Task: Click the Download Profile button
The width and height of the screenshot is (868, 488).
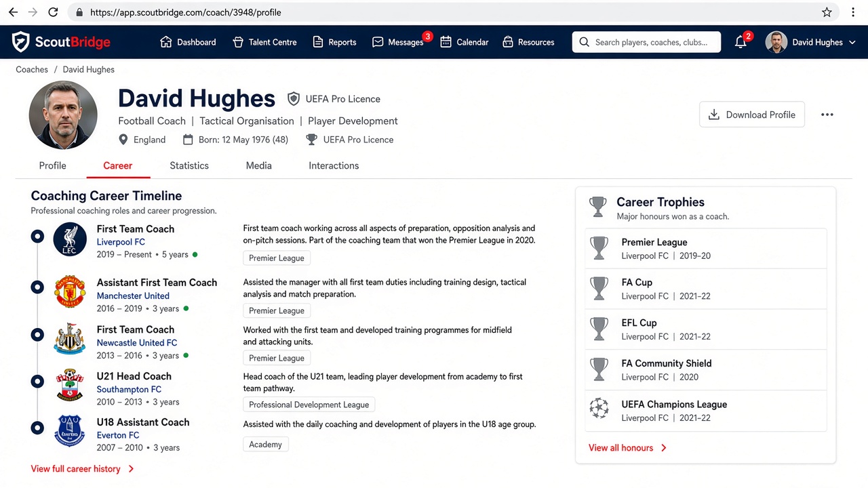Action: point(752,115)
